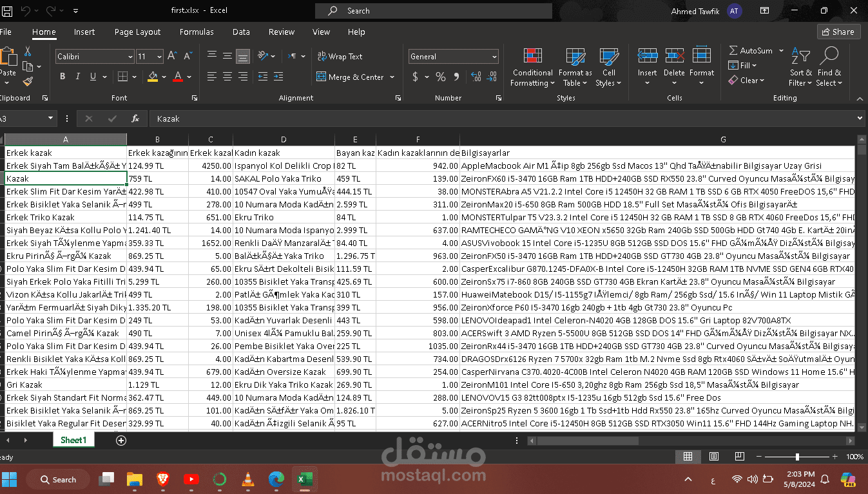Add a new sheet with plus icon
Viewport: 868px width, 494px height.
coord(121,441)
